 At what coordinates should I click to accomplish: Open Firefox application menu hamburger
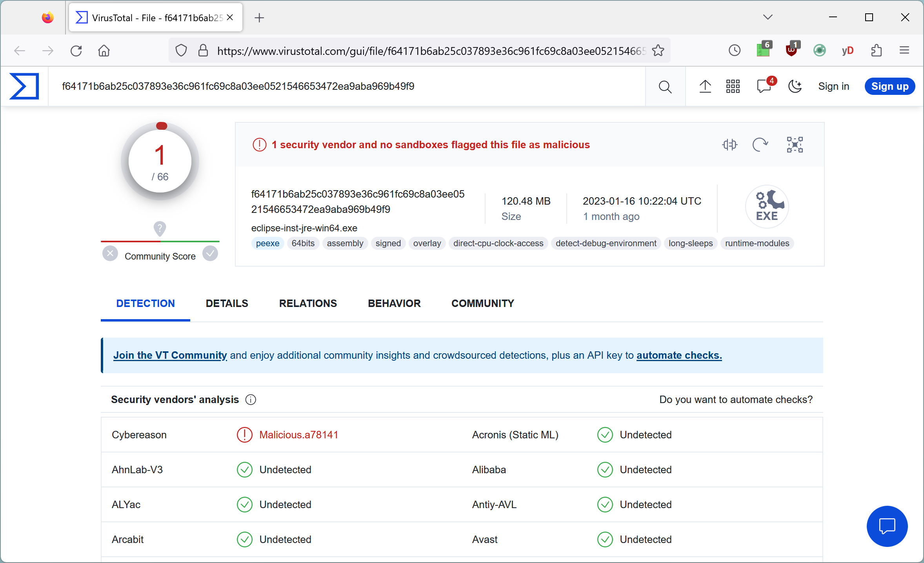(x=904, y=50)
